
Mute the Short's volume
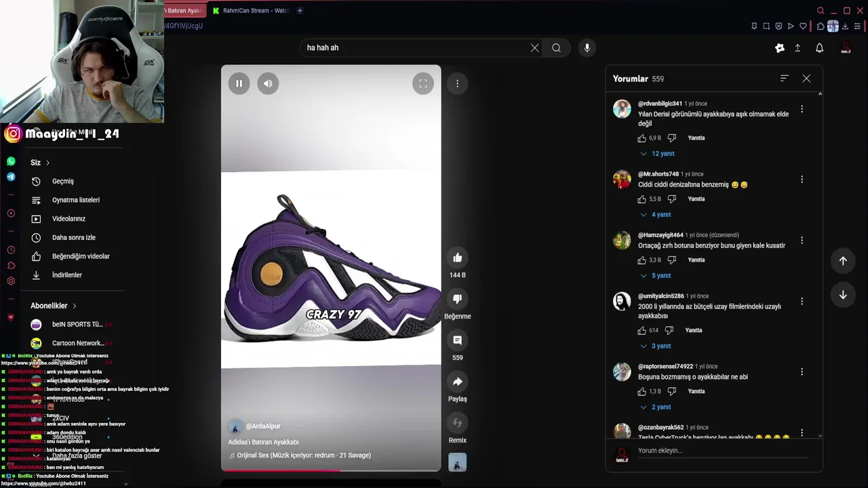click(268, 83)
